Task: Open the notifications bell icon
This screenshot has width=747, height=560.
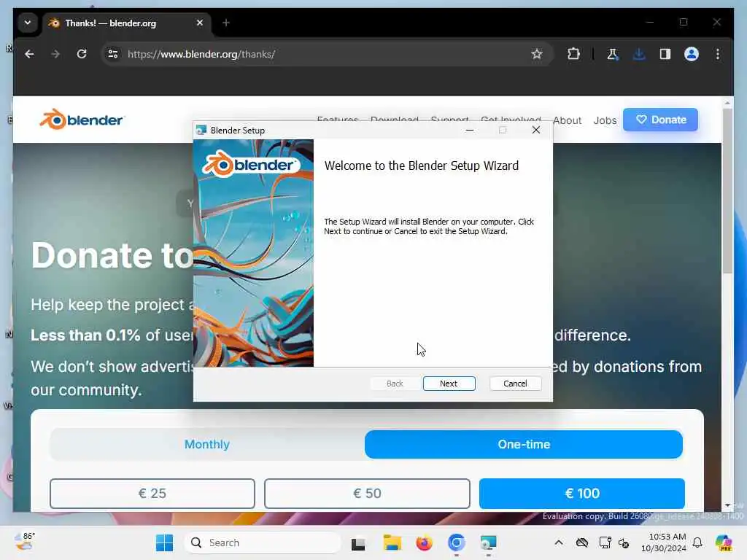Action: pos(697,542)
